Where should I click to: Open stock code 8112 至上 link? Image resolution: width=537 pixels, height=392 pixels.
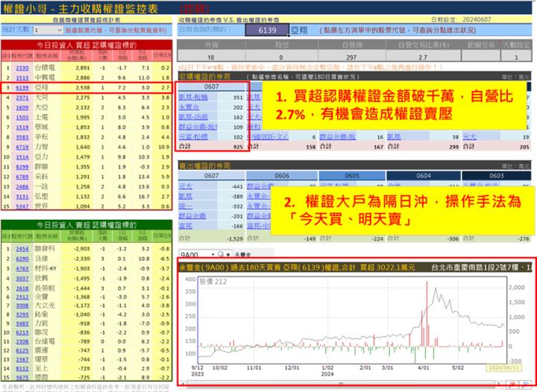point(22,368)
